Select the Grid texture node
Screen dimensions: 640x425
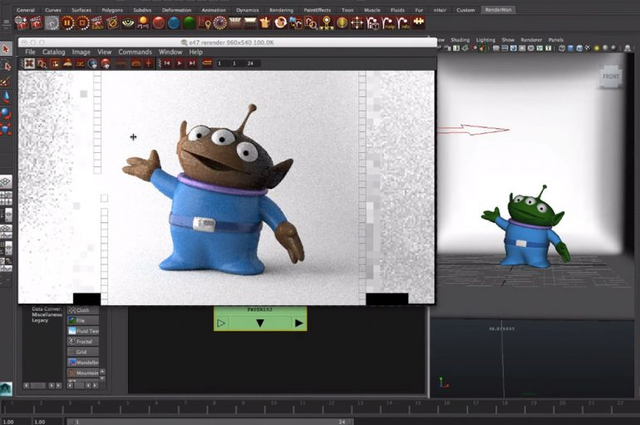tap(83, 352)
